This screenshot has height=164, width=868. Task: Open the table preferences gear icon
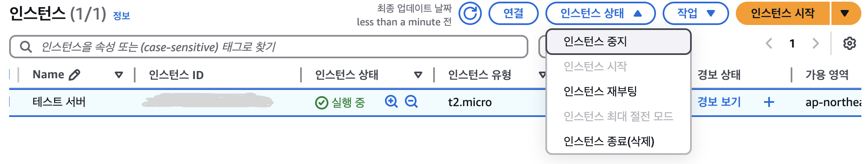coord(849,43)
